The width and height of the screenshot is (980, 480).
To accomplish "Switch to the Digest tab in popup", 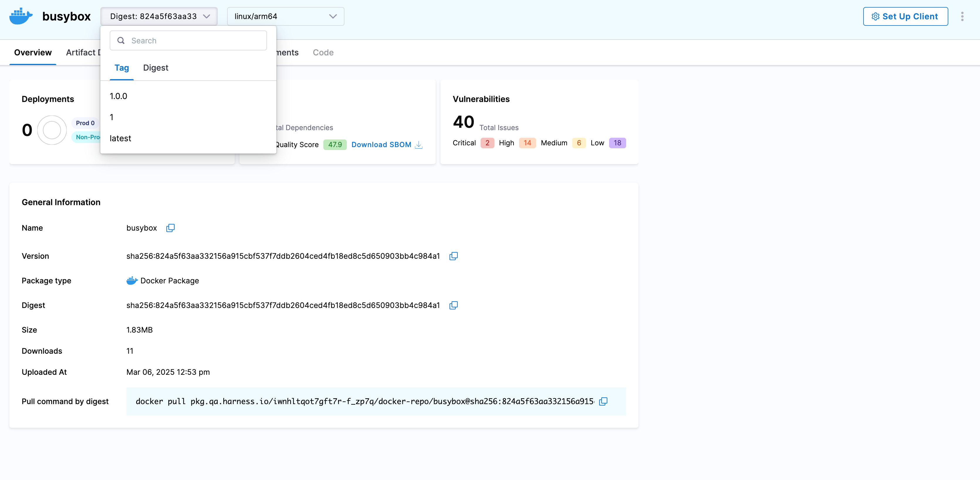I will (x=155, y=68).
